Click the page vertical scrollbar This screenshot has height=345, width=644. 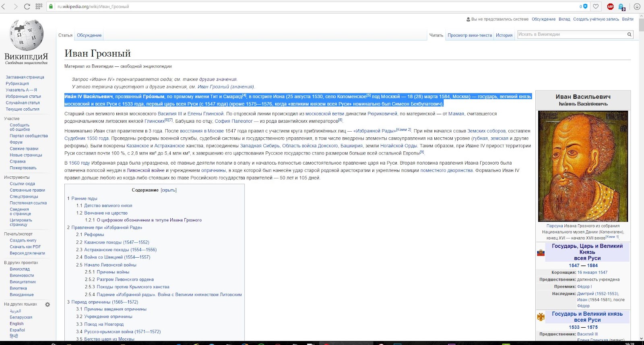641,177
